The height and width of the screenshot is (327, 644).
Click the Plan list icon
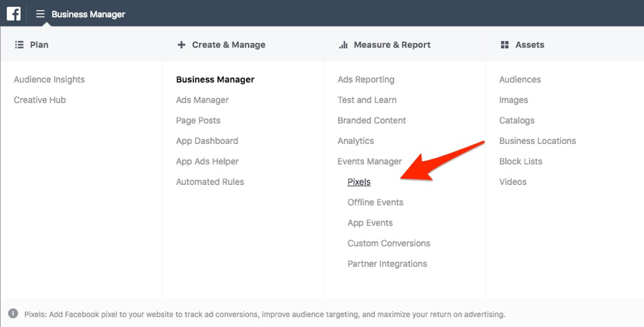pos(19,45)
